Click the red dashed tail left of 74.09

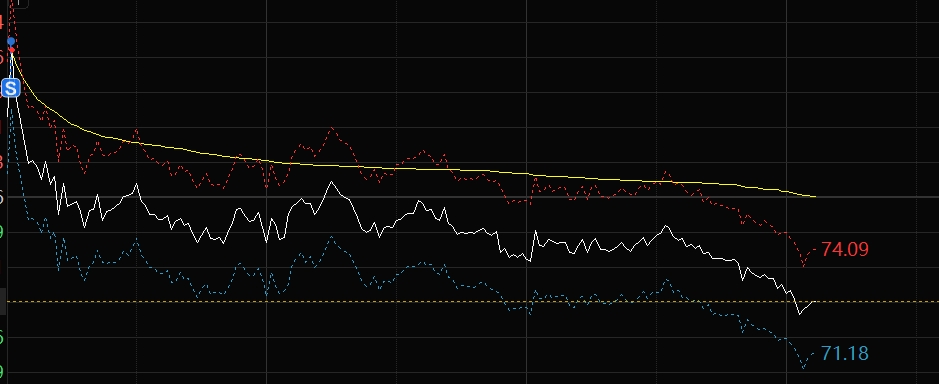pos(810,253)
